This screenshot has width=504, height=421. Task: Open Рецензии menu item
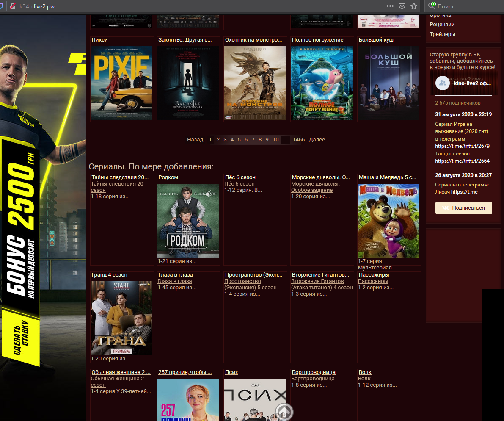[x=442, y=25]
